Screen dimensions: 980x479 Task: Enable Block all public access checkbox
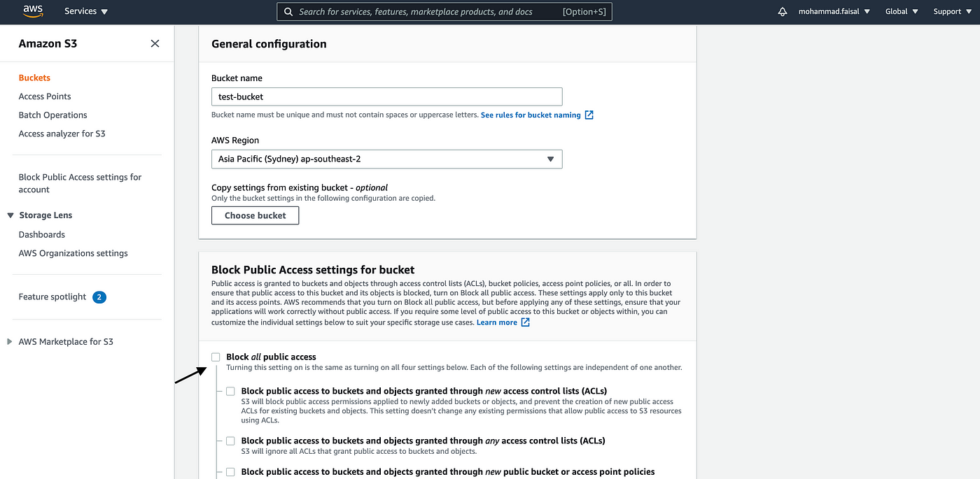pyautogui.click(x=216, y=357)
